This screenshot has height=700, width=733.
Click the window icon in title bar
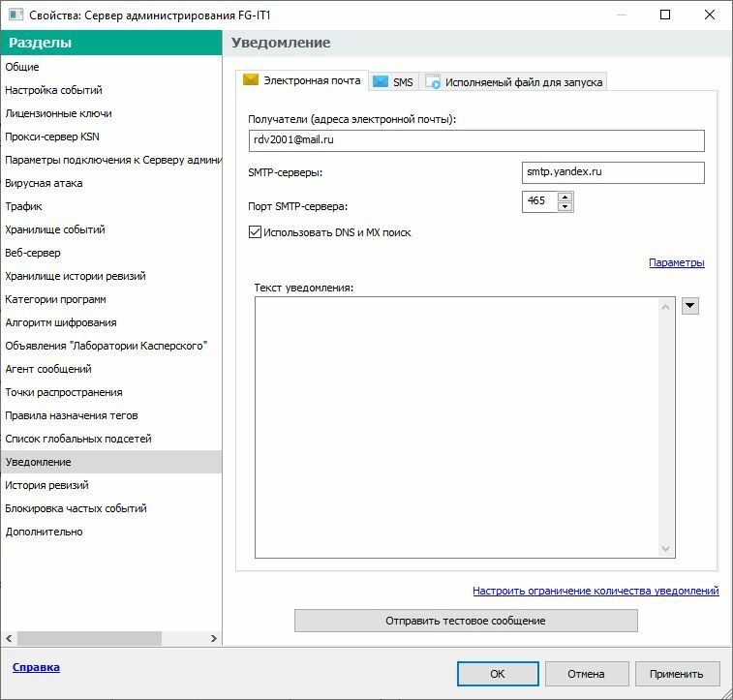15,15
